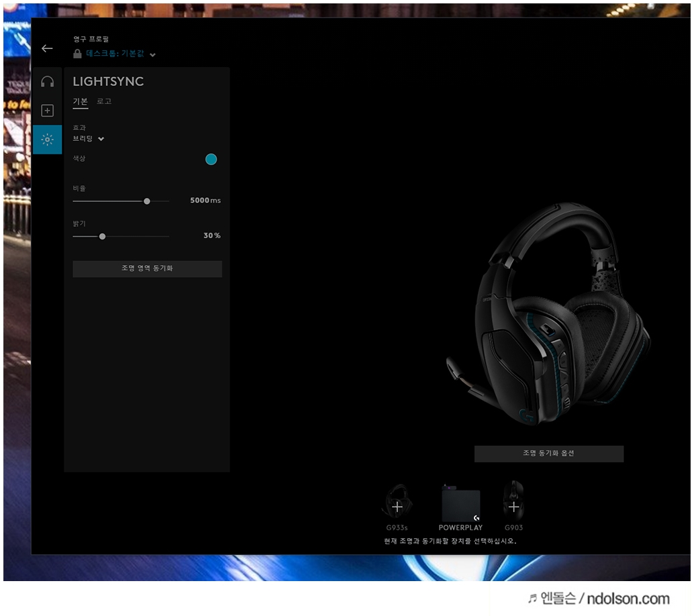
Task: Open the teal 색상 color swatch
Action: 211,159
